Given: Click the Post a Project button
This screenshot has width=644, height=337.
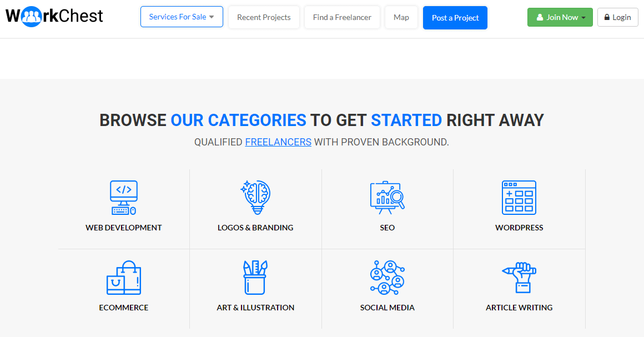Looking at the screenshot, I should point(455,18).
